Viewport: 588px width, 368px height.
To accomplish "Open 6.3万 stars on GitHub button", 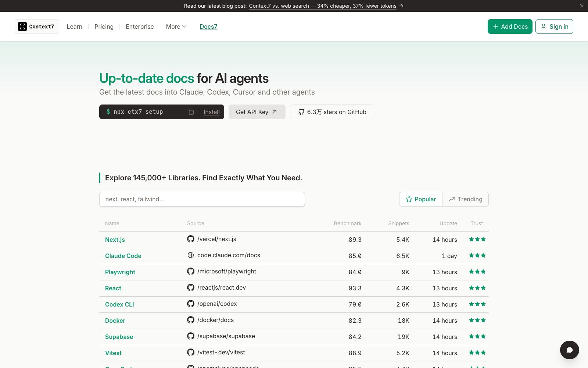I will point(332,112).
